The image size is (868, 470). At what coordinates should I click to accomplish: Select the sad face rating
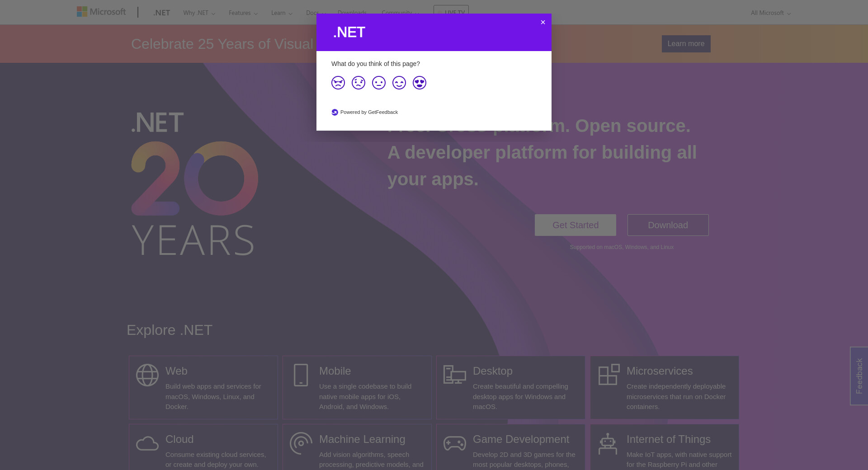point(359,83)
